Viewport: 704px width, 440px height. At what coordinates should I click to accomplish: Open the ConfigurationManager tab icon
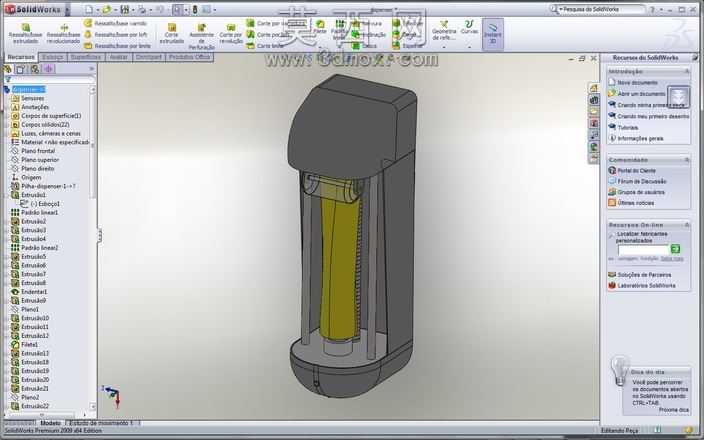35,69
